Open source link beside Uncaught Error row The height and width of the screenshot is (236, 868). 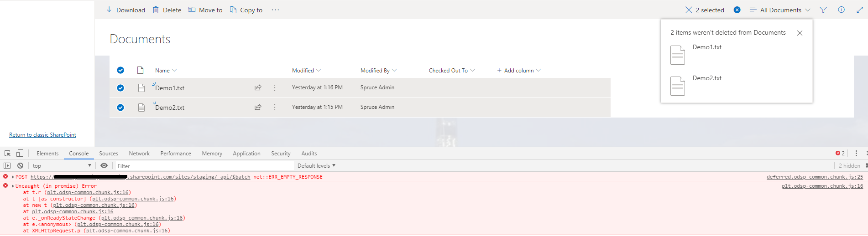[822, 186]
